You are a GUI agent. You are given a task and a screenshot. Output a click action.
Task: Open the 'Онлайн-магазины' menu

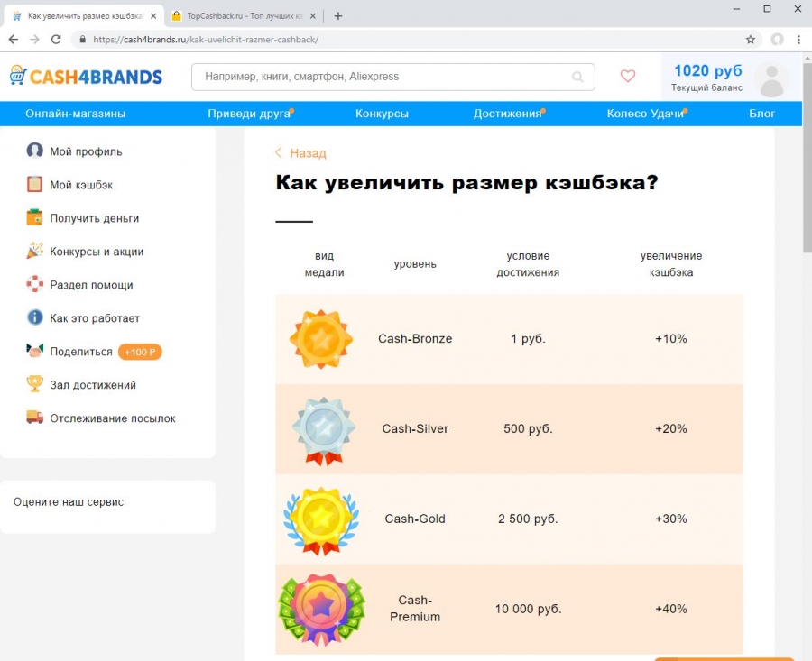[76, 114]
